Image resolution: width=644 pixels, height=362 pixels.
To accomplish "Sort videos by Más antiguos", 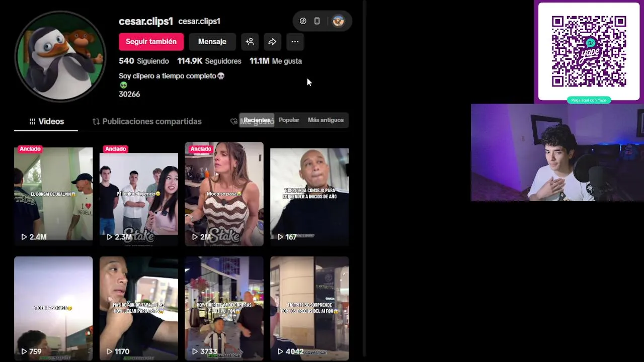I will coord(326,120).
